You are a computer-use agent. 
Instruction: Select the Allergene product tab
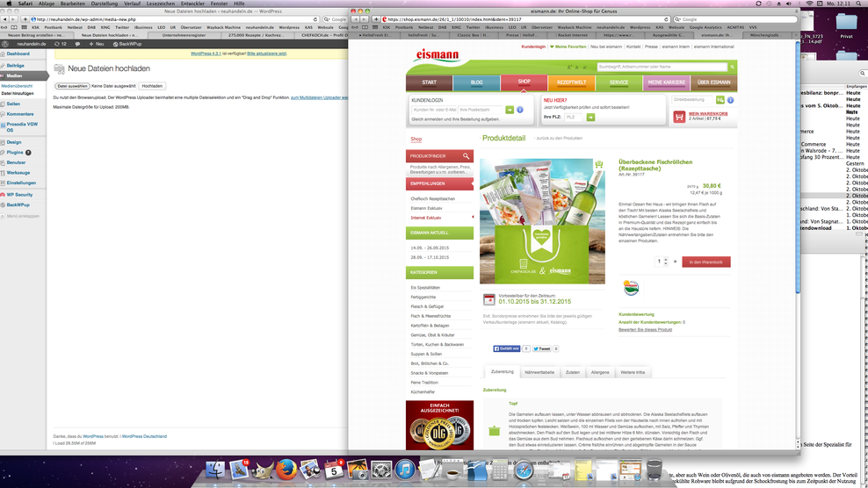pos(600,372)
